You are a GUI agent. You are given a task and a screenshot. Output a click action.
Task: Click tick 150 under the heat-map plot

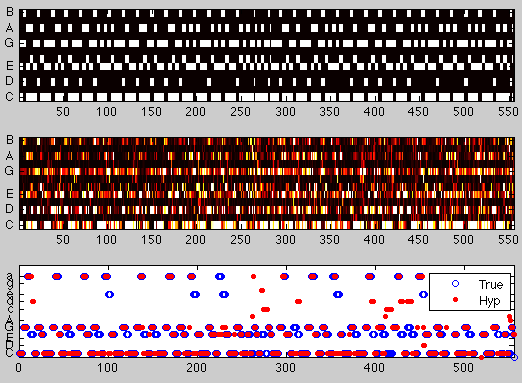tap(151, 240)
